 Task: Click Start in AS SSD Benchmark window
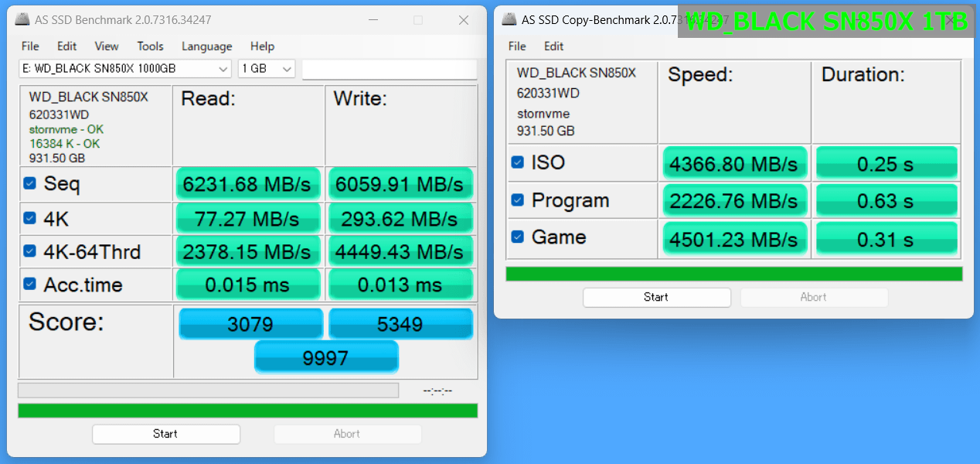pos(166,434)
